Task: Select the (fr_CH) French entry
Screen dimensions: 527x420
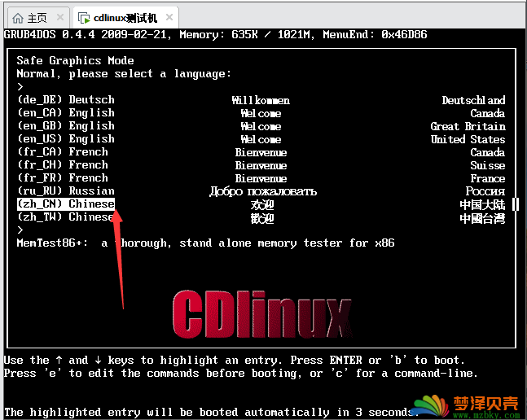Action: tap(63, 165)
